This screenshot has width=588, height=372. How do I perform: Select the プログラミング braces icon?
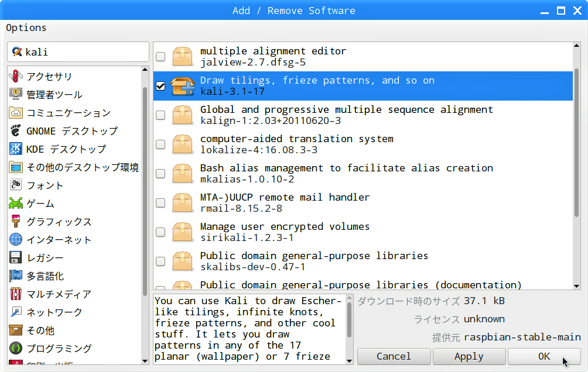coord(16,348)
